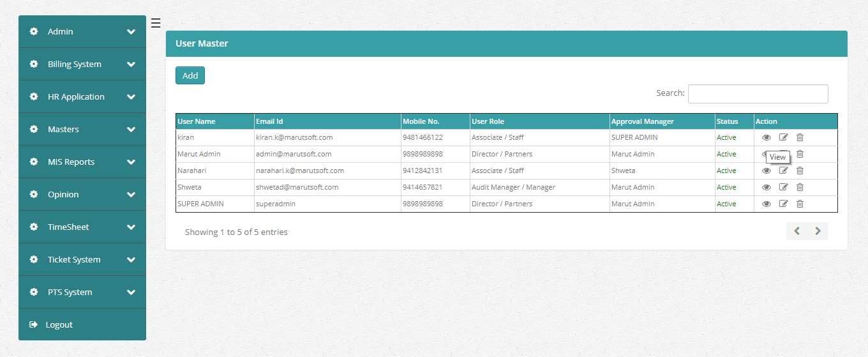This screenshot has height=357, width=868.
Task: Delete the SUPER ADMIN user
Action: pos(800,204)
